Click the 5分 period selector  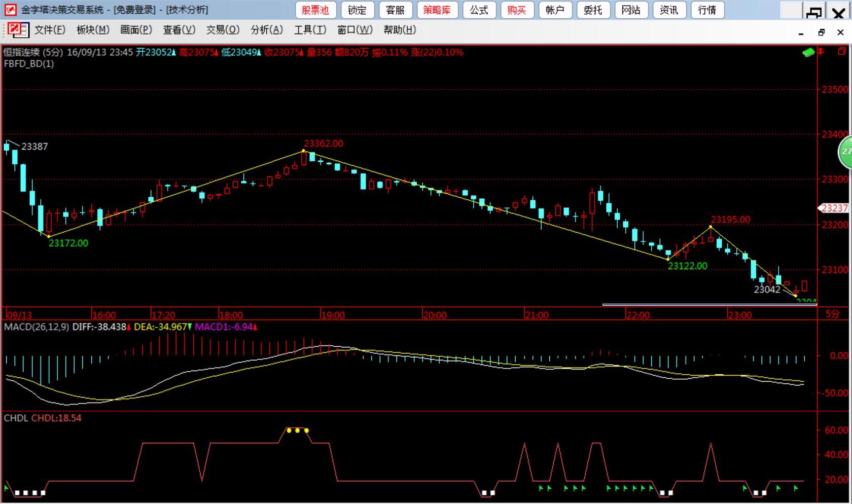tap(832, 314)
